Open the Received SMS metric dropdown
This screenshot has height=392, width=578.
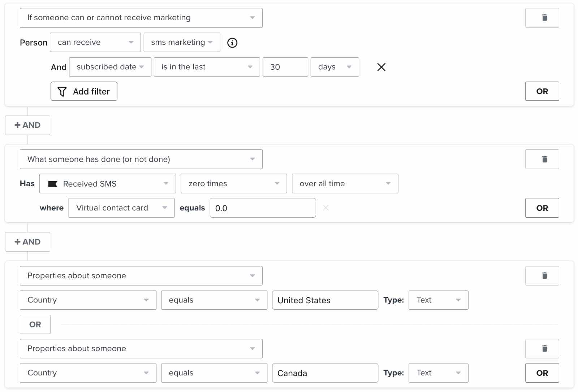[108, 184]
